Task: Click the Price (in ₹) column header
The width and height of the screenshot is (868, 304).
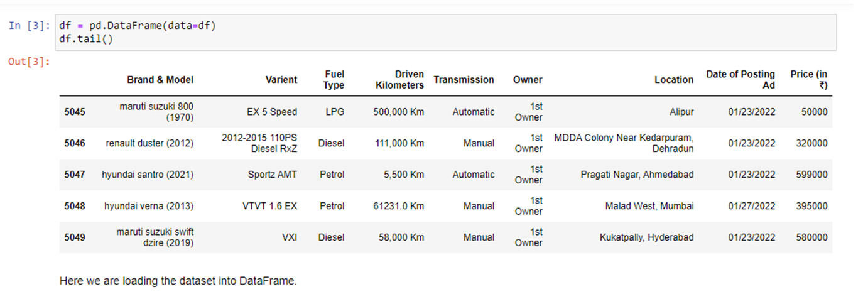Action: click(x=809, y=80)
